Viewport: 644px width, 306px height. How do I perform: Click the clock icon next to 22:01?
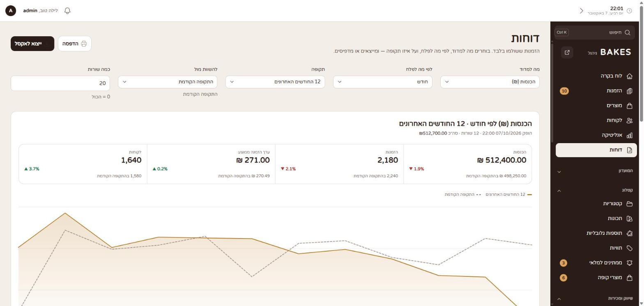pyautogui.click(x=629, y=11)
